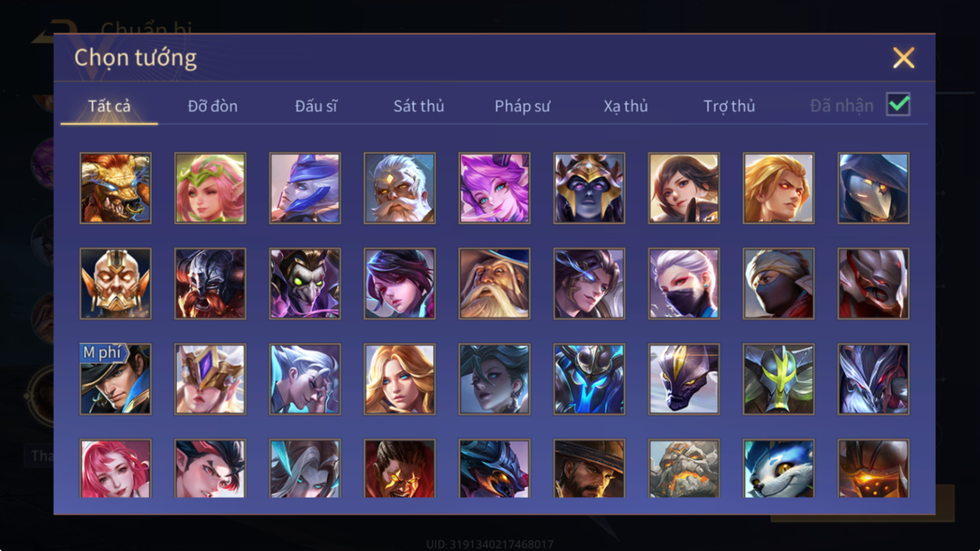Pick the hero marked M phí
Viewport: 980px width, 551px height.
116,379
